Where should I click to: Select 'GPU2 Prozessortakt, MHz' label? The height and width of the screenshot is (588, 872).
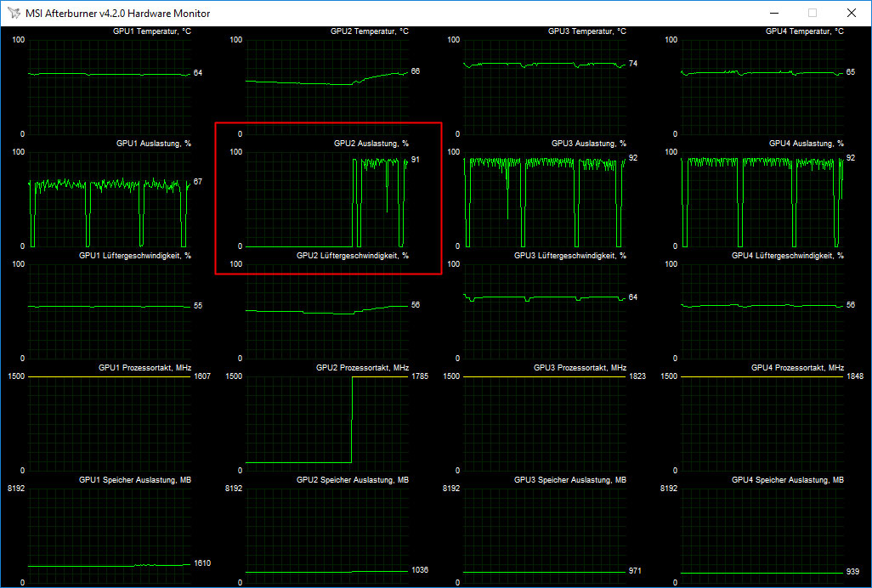coord(362,368)
